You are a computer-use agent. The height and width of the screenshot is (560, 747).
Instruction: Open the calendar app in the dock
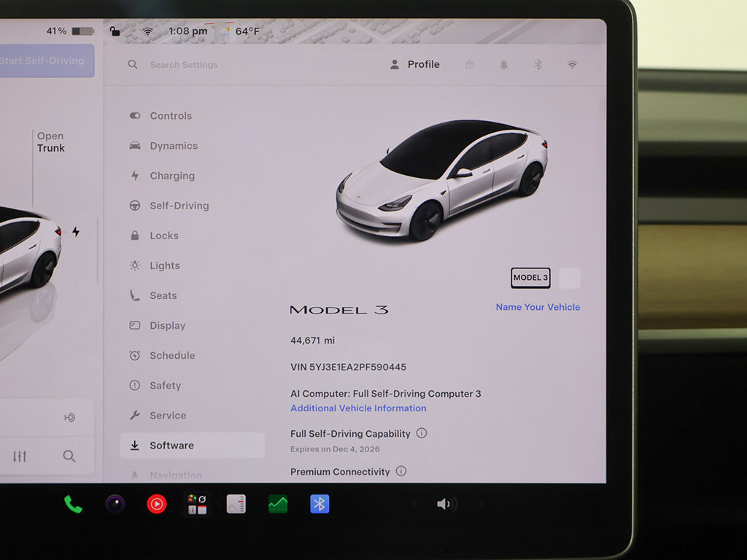pos(236,504)
